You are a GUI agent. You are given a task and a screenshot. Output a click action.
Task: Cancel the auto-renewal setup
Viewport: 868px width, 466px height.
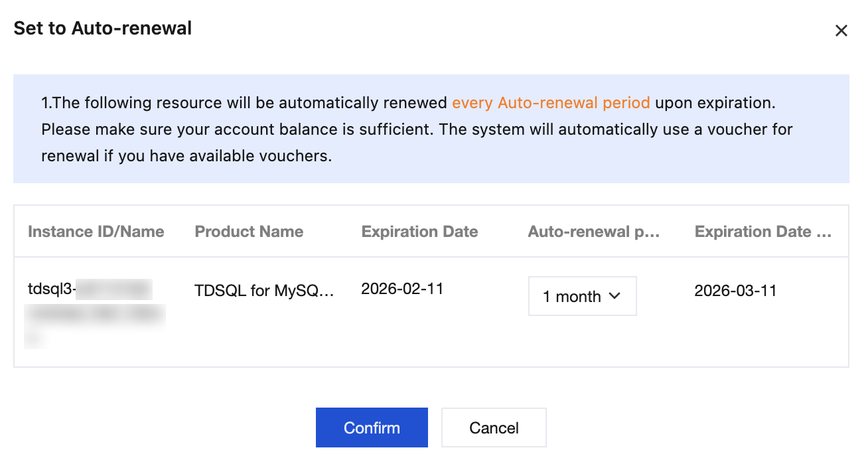click(494, 428)
